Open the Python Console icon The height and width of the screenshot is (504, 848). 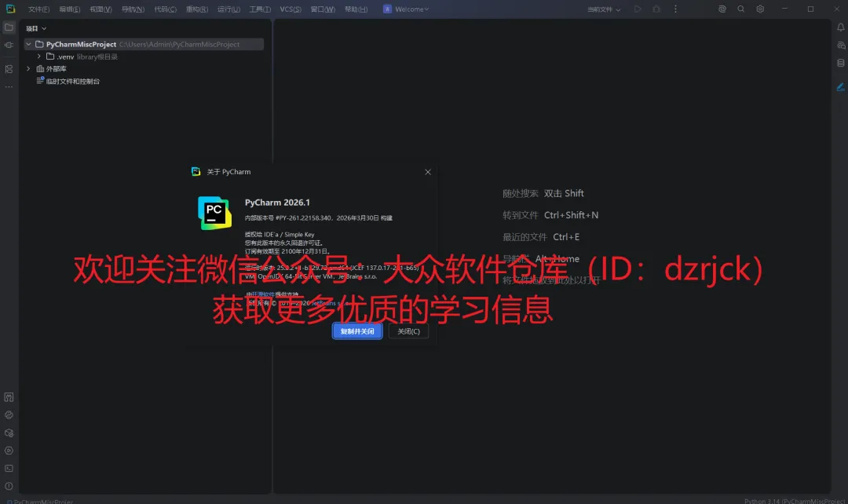[x=9, y=415]
